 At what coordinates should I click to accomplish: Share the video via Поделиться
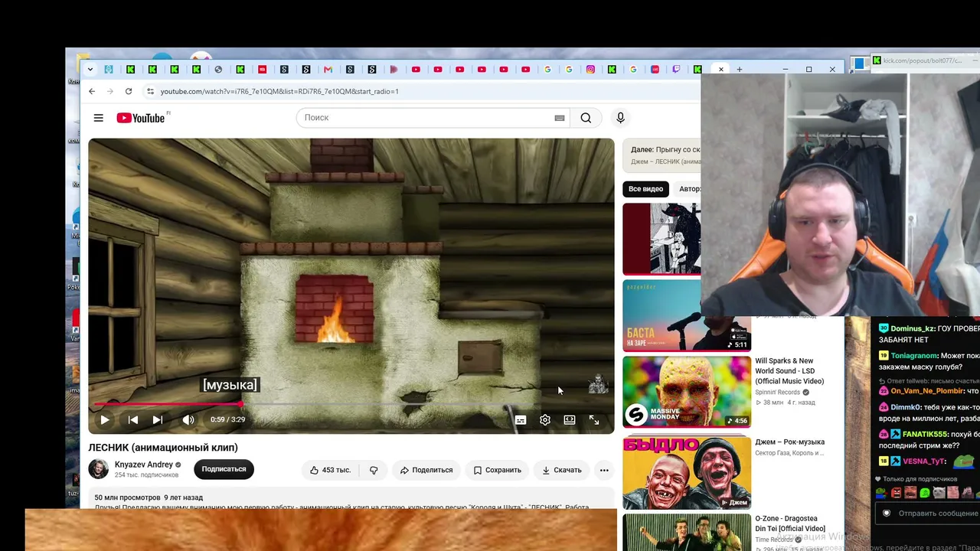click(x=426, y=470)
